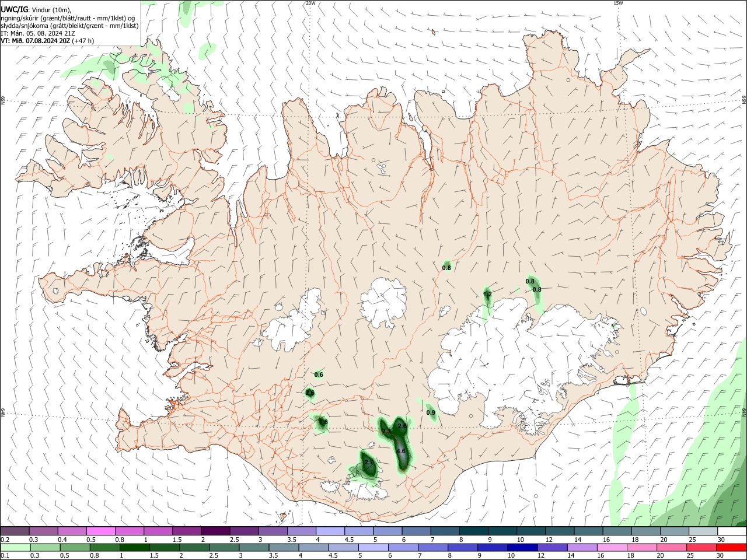Click the 0.9 precipitation label on the map

431,412
